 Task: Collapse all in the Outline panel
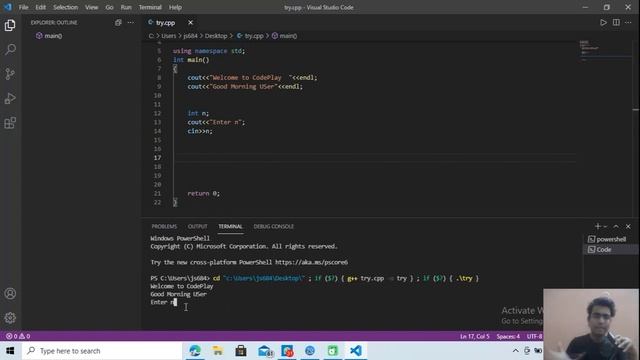pos(118,22)
